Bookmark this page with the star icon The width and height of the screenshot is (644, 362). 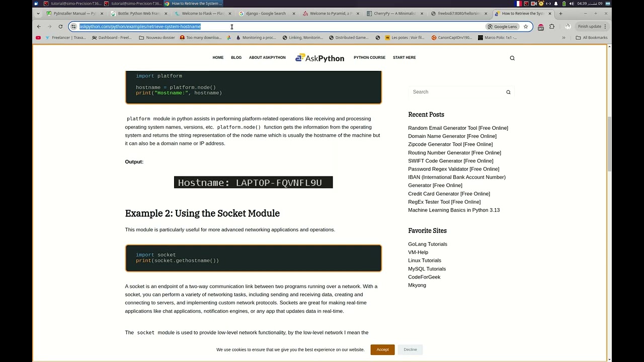525,26
